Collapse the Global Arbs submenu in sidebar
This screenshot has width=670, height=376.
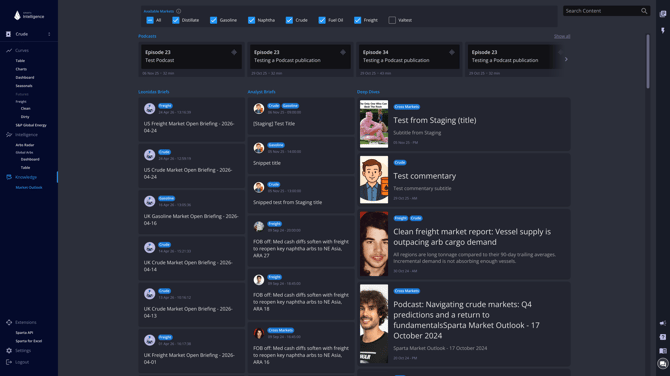24,152
